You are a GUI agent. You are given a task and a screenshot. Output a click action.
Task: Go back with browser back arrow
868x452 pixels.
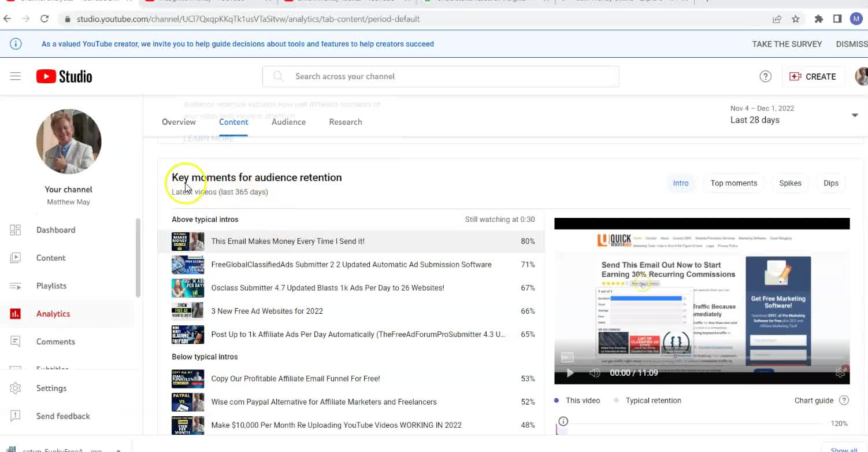(8, 19)
